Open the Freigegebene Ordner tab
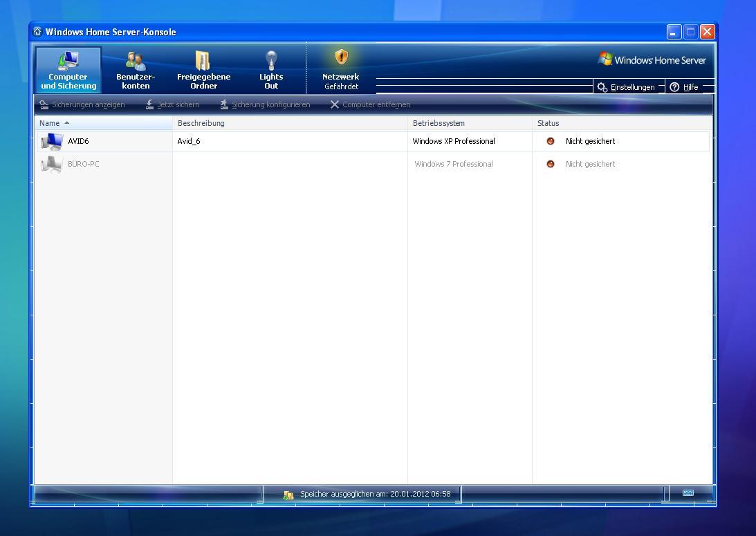Screen dimensions: 756x536 pos(203,70)
